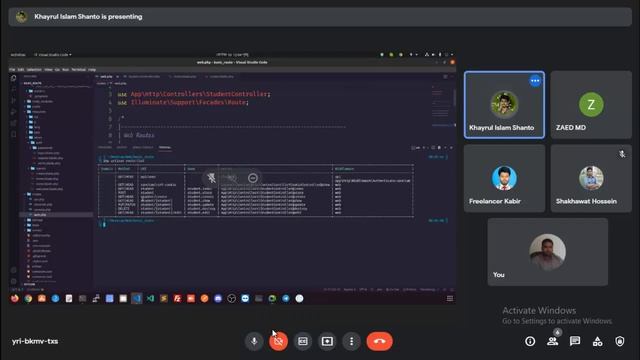Open the Run and Debug icon in VS Code
Screen dimensions: 640x360
click(x=13, y=111)
